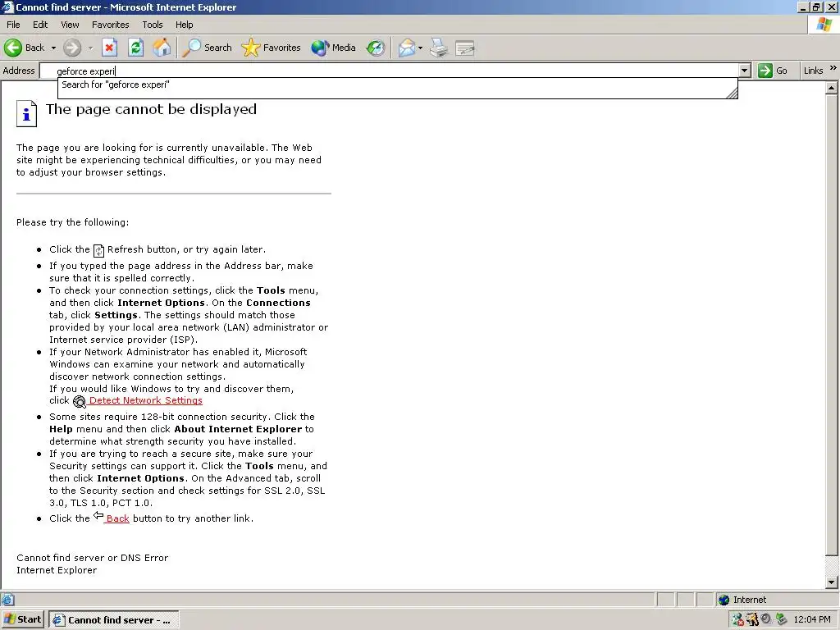Expand the Address bar dropdown arrow
840x630 pixels.
point(745,71)
